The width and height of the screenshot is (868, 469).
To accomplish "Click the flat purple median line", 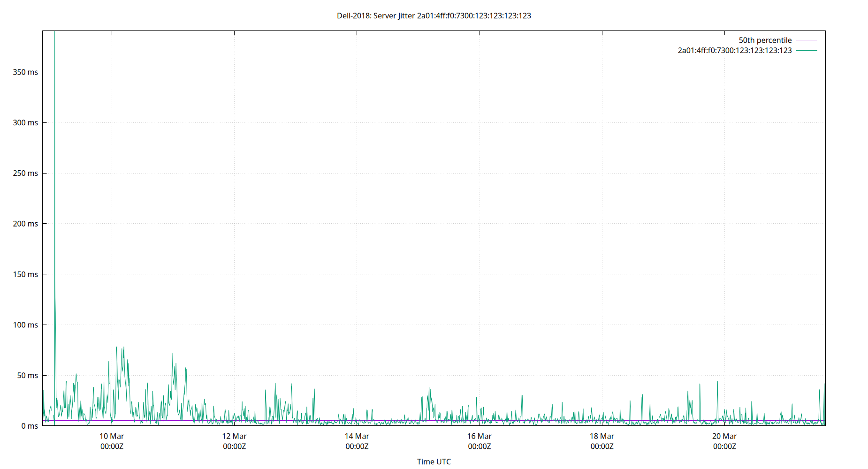I will click(x=328, y=420).
